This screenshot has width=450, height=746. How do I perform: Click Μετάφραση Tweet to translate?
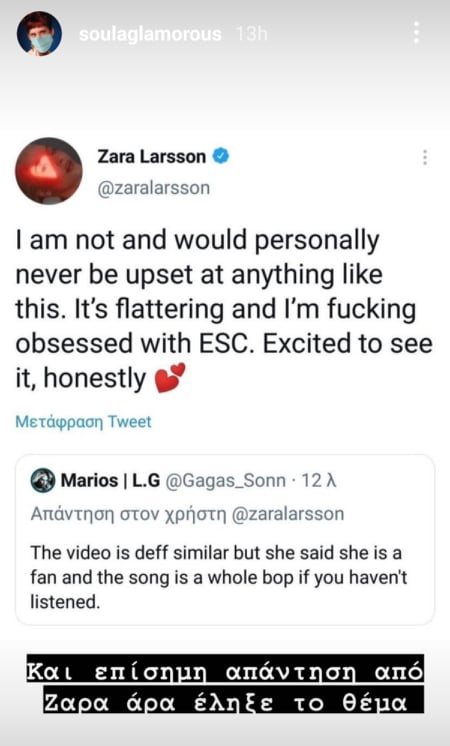83,422
